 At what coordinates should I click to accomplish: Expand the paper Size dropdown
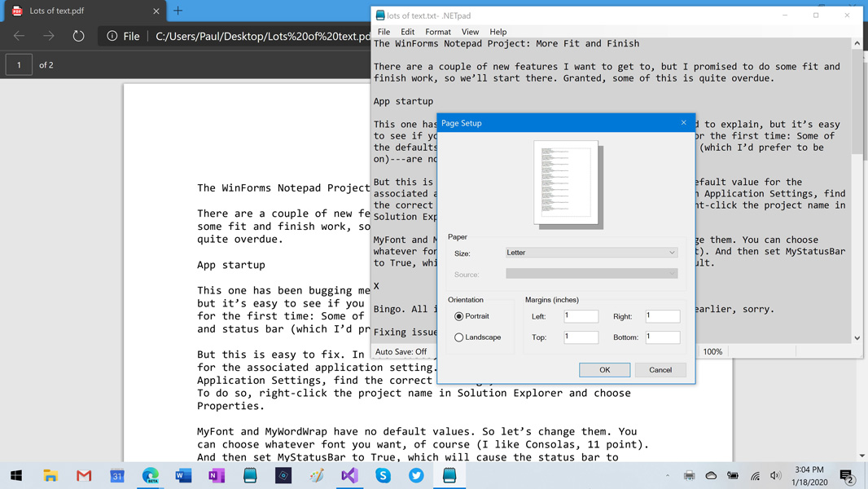[x=591, y=253]
